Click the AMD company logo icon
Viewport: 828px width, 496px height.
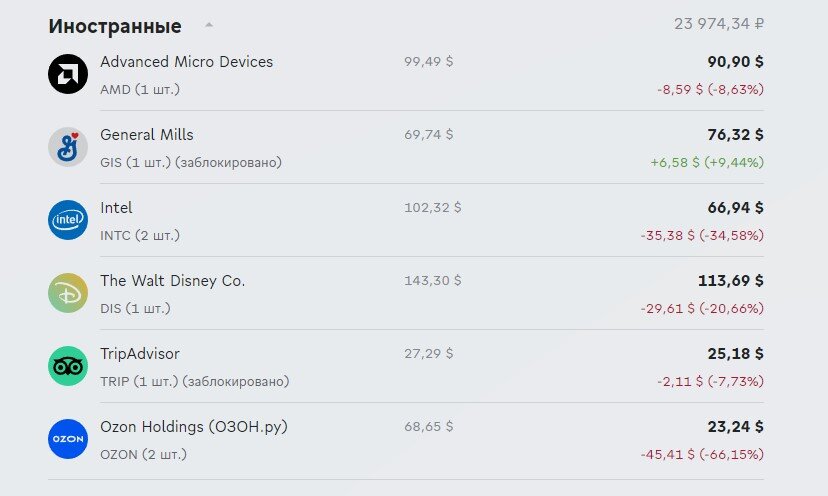(x=68, y=74)
